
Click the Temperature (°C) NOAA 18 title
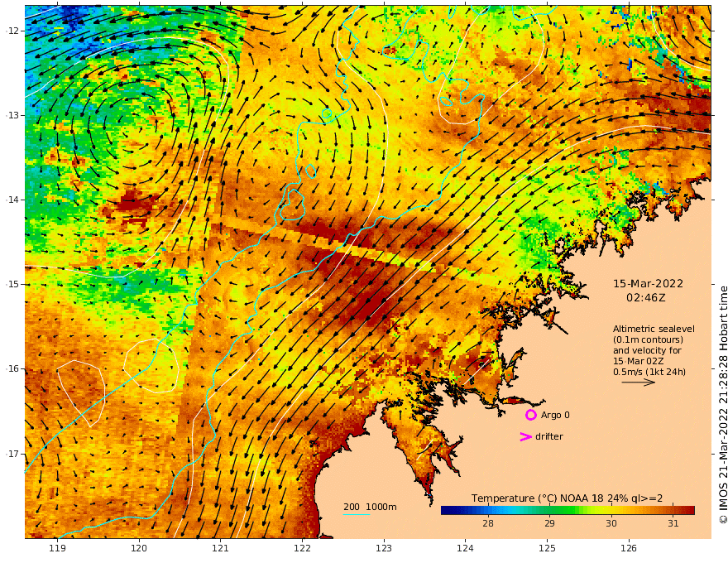(x=567, y=498)
